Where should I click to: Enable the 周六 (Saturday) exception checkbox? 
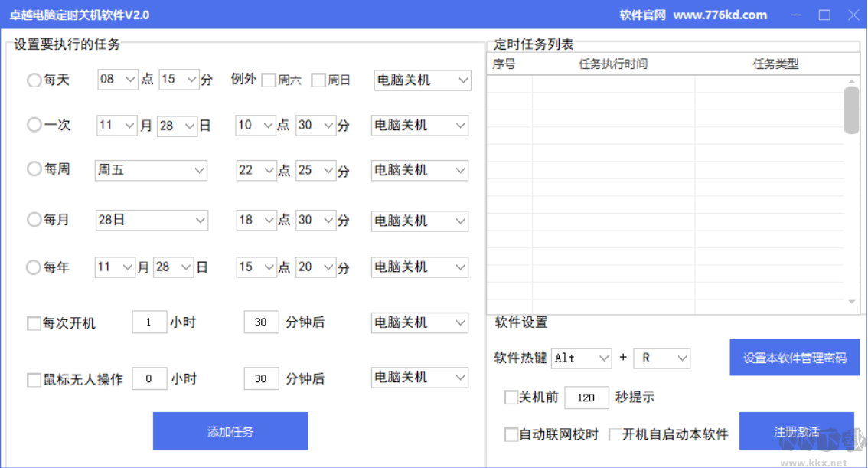(x=269, y=79)
